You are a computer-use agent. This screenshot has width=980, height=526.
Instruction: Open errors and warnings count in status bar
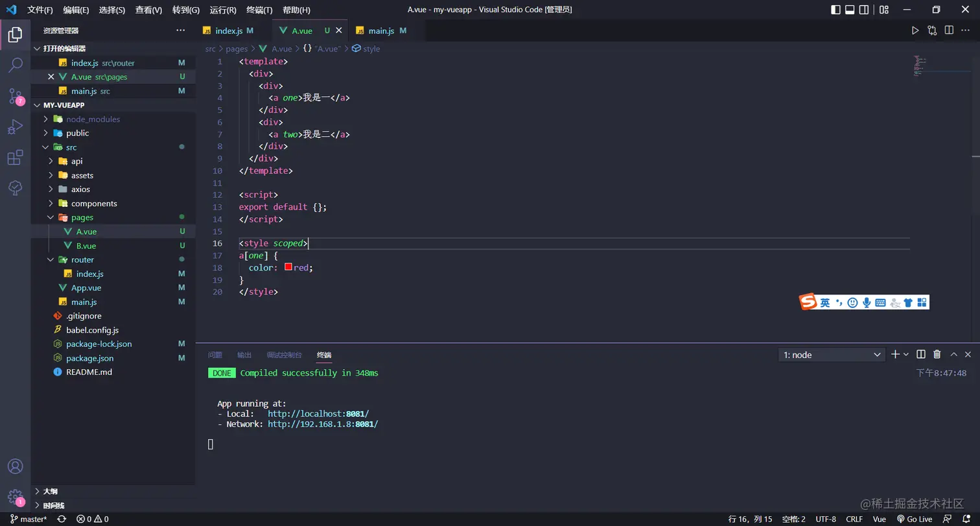[92, 519]
